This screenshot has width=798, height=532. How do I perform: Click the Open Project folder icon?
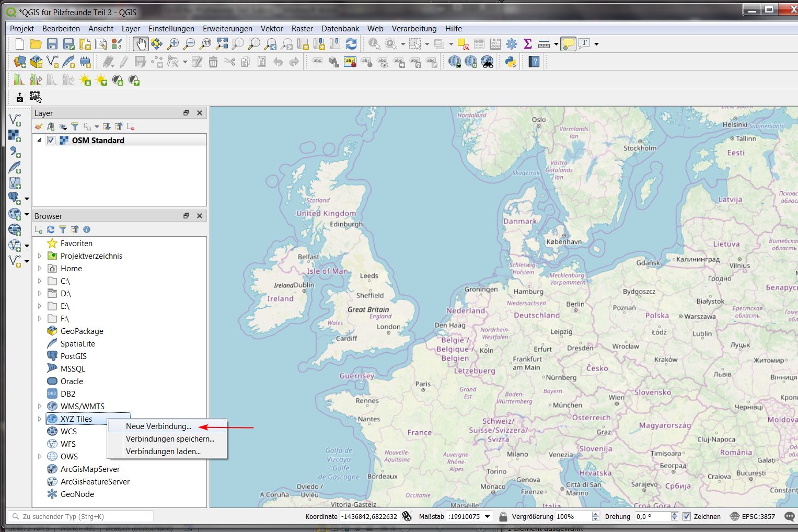tap(36, 44)
